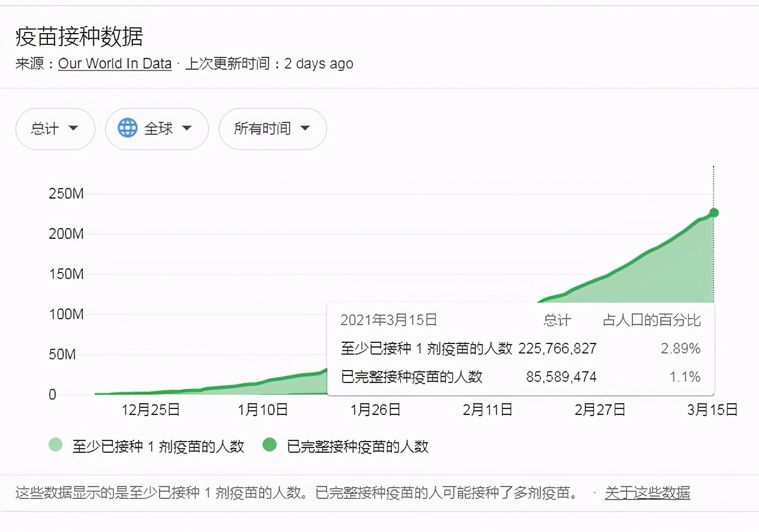Image resolution: width=759 pixels, height=532 pixels.
Task: Click the 12月25日 x-axis label
Action: [x=151, y=410]
